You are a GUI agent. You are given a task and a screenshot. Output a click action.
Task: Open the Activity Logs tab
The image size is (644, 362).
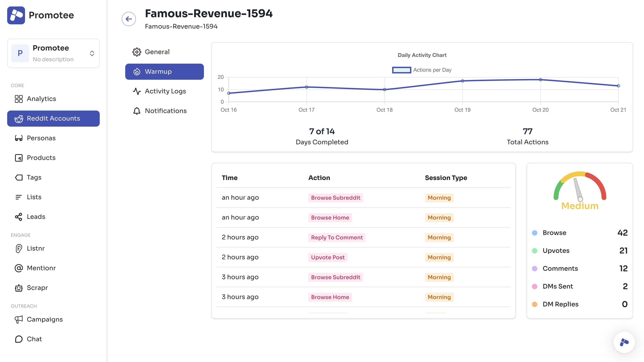tap(165, 91)
